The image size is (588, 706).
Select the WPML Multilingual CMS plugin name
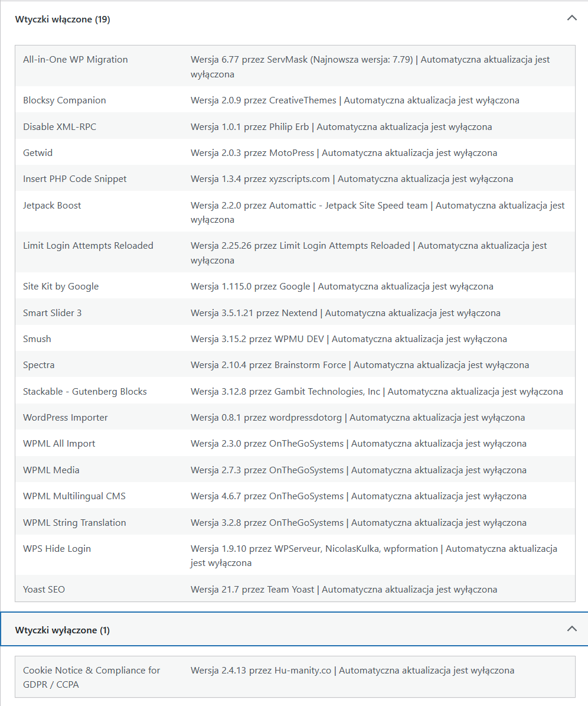[74, 496]
